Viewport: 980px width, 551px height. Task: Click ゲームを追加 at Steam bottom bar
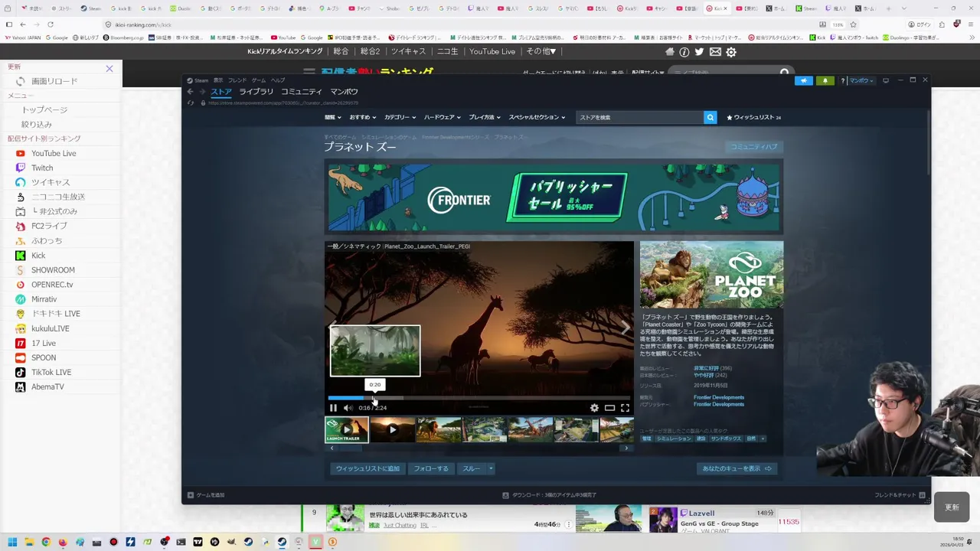207,495
